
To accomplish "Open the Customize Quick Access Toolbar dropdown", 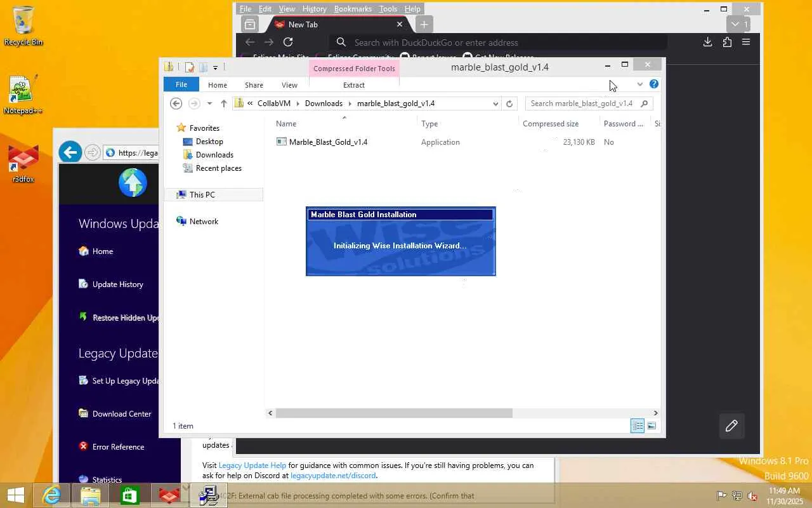I will point(216,67).
